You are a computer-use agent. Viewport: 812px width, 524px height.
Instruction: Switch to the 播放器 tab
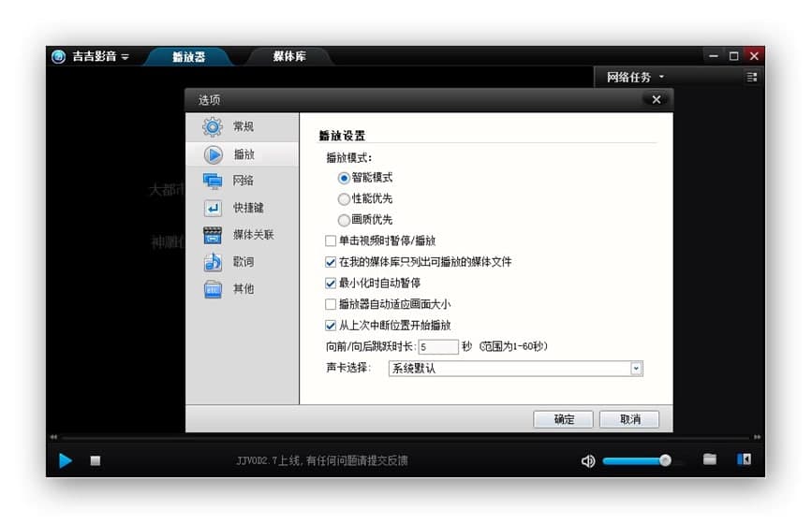(x=188, y=56)
